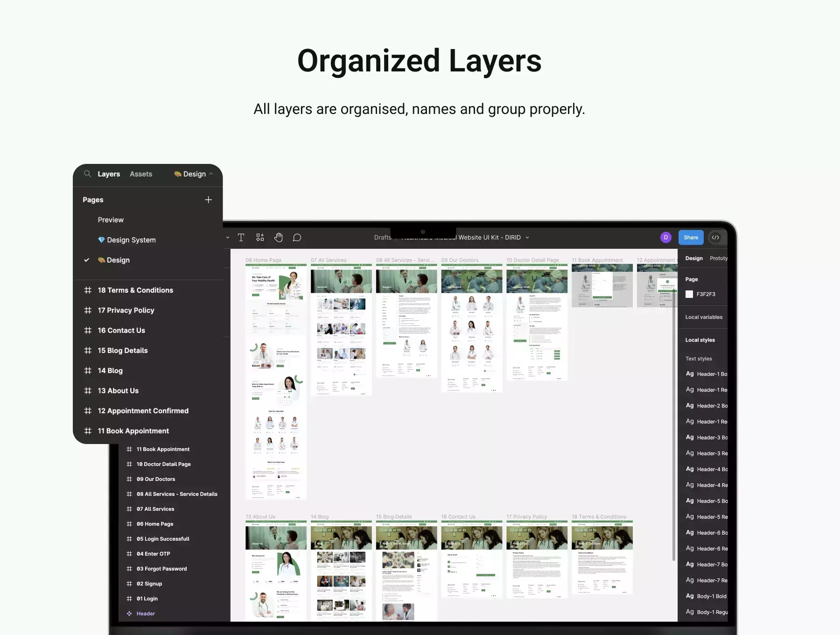
Task: Open the Design tab in right panel
Action: [x=694, y=258]
